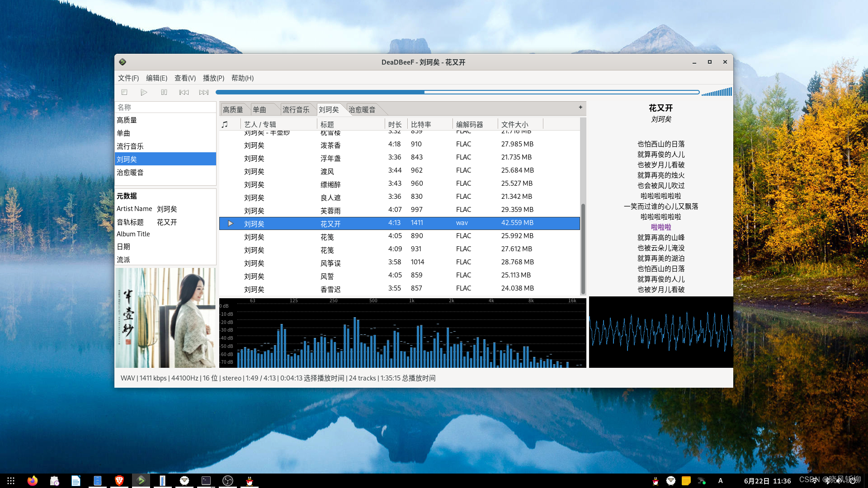Click the Stop playback button
Image resolution: width=868 pixels, height=488 pixels.
coord(124,92)
